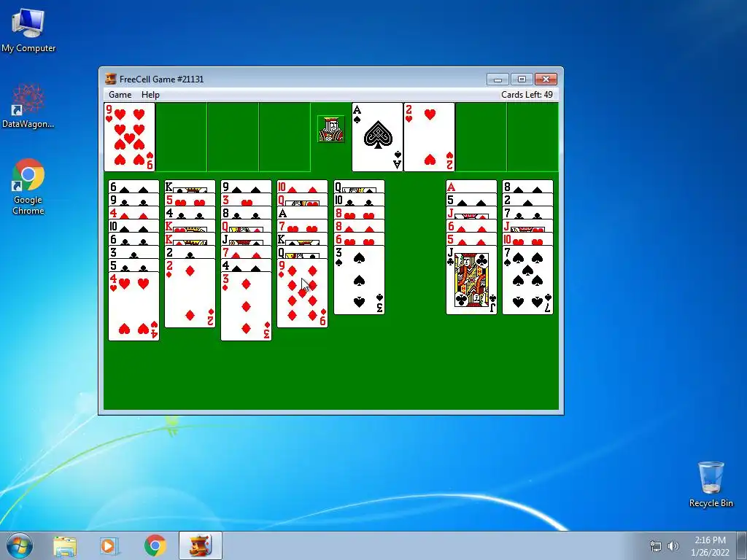747x560 pixels.
Task: Click the FreeCell title bar icon
Action: (x=111, y=79)
